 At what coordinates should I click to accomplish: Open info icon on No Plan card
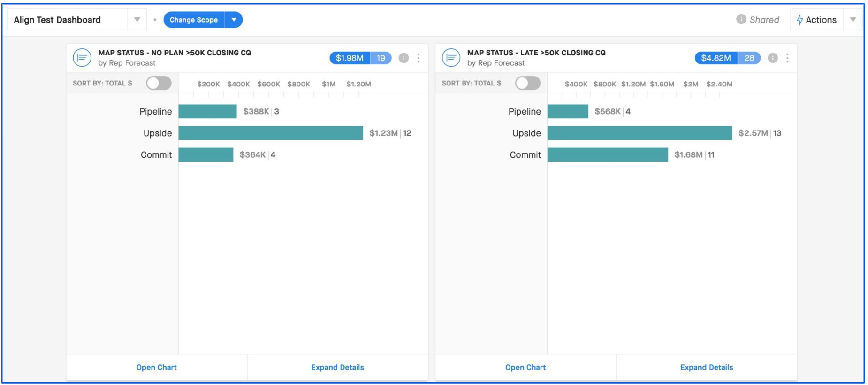pyautogui.click(x=404, y=58)
